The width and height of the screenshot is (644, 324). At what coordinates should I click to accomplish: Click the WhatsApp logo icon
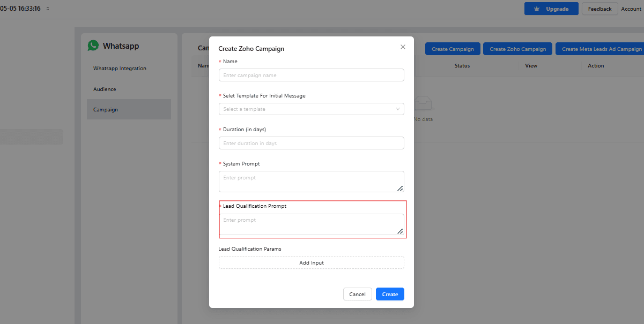[93, 46]
